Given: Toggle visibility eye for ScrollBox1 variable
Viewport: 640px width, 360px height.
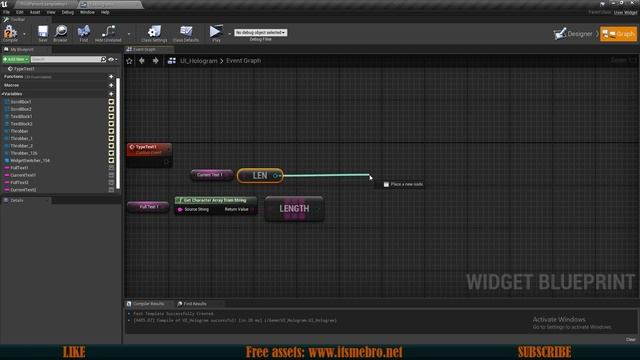Looking at the screenshot, I should pyautogui.click(x=111, y=102).
